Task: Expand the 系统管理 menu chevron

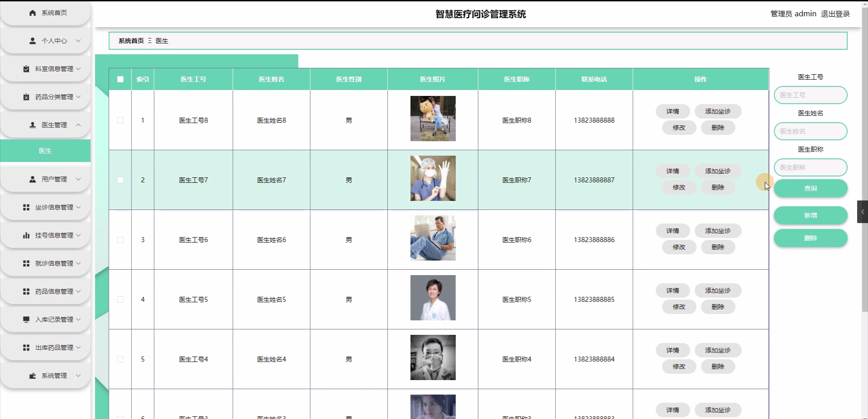Action: tap(78, 376)
